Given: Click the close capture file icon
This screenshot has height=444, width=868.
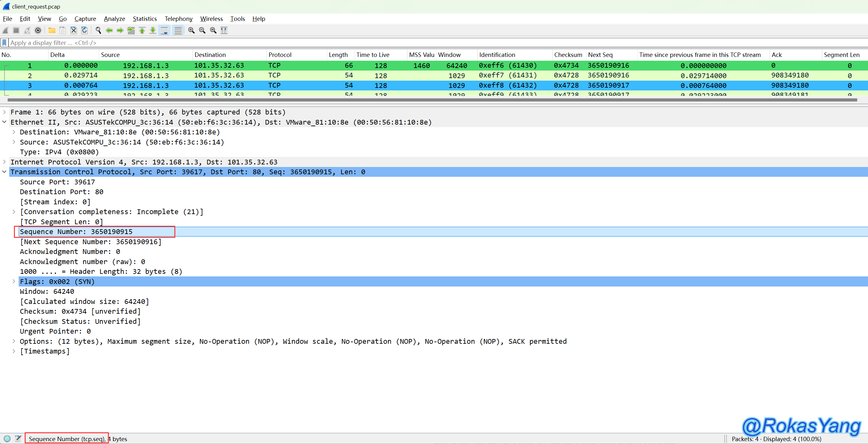Looking at the screenshot, I should [73, 30].
